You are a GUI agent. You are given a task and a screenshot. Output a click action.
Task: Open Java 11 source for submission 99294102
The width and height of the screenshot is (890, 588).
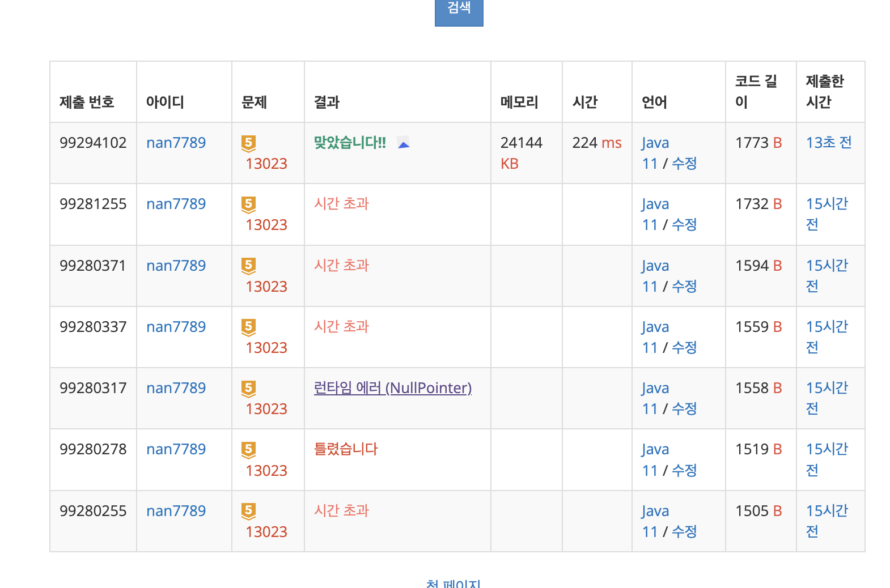(x=655, y=153)
